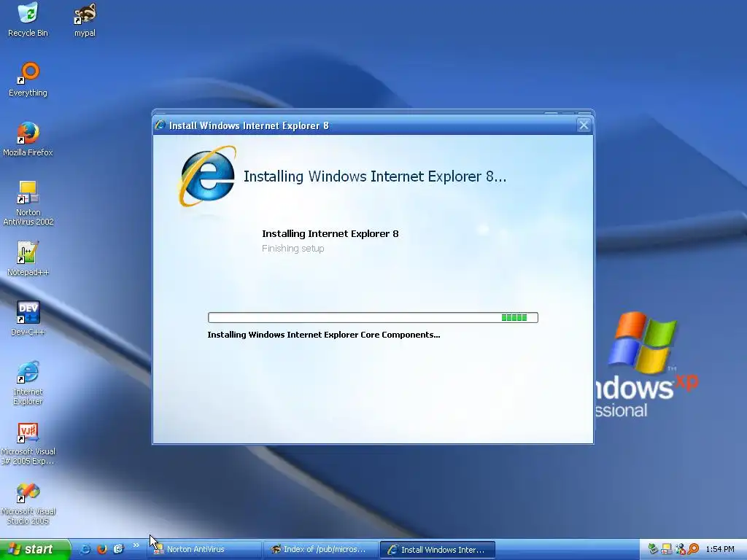Click the IE icon in the installer title bar
The image size is (747, 560).
[160, 125]
